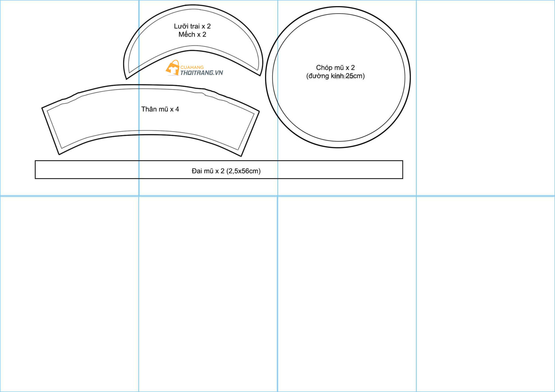Screen dimensions: 555x392
Task: Click the 'Đai mũ x 2 (2,5x56cm)' label
Action: [x=226, y=171]
